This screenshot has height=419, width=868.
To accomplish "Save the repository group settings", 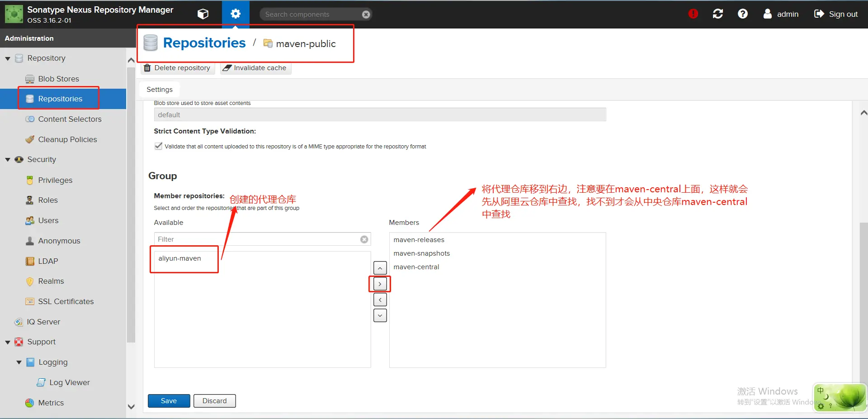I will [169, 401].
